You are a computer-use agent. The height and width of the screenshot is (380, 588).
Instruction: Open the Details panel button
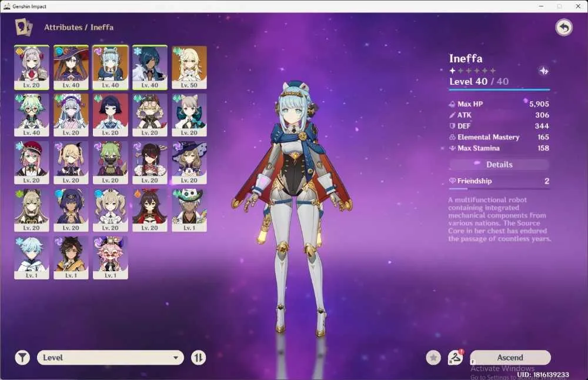[499, 164]
